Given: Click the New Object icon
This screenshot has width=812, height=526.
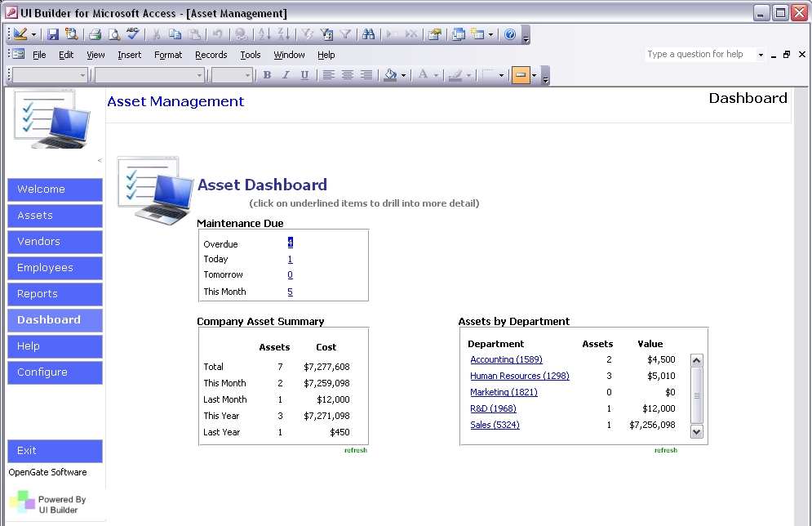Looking at the screenshot, I should (x=477, y=34).
